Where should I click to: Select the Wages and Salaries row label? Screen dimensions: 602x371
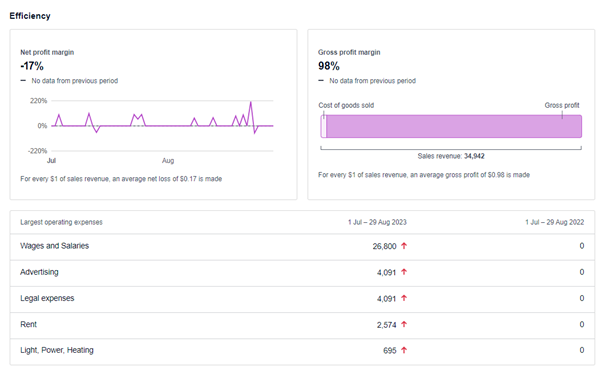click(x=55, y=246)
